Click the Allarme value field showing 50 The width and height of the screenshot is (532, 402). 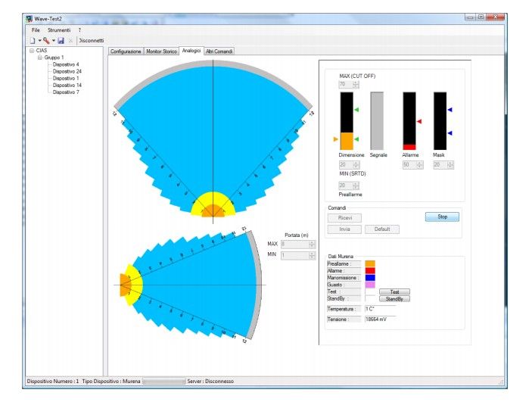pyautogui.click(x=409, y=165)
